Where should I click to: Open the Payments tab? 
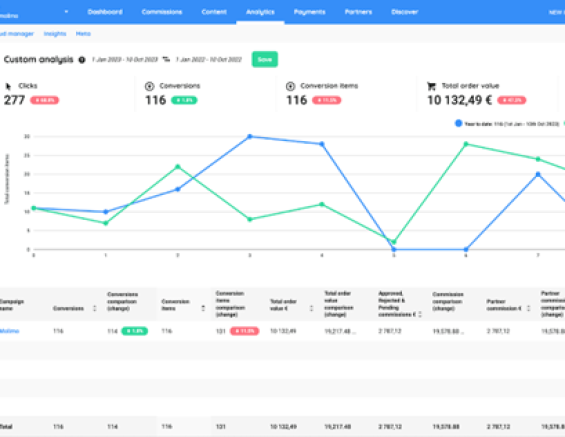[x=310, y=12]
